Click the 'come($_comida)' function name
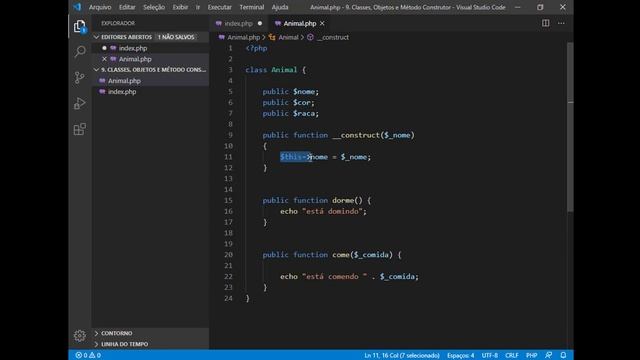The height and width of the screenshot is (360, 640). click(362, 255)
